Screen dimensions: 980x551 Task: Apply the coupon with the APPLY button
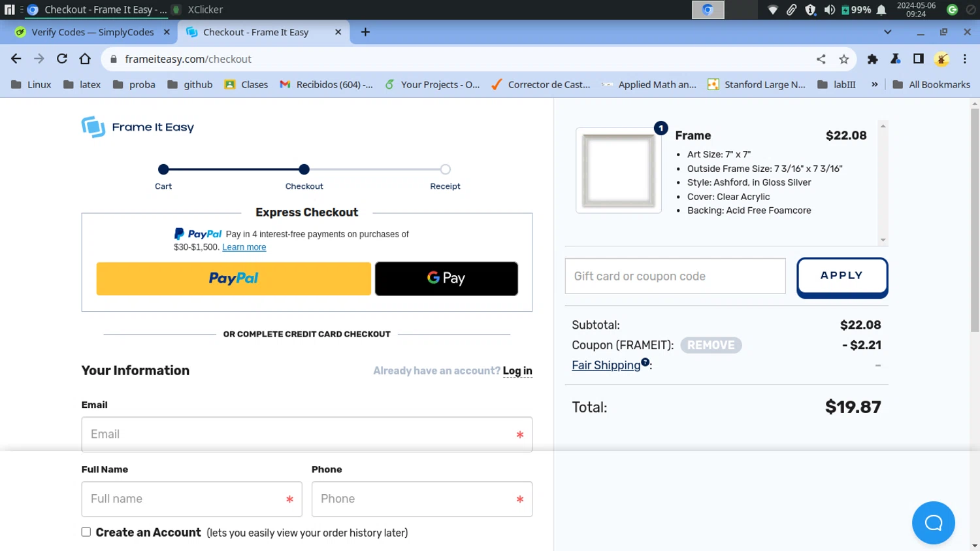click(x=842, y=277)
